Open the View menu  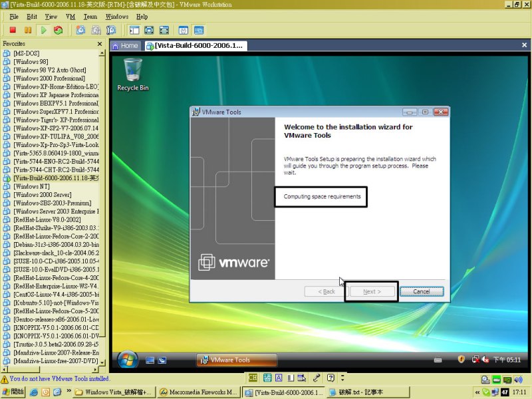coord(51,16)
